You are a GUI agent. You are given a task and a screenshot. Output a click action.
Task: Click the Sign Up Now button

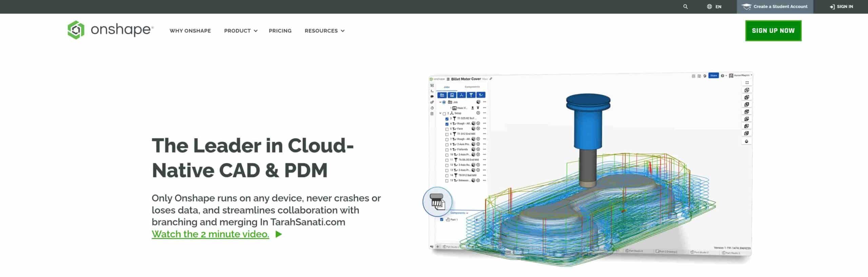[x=773, y=31]
